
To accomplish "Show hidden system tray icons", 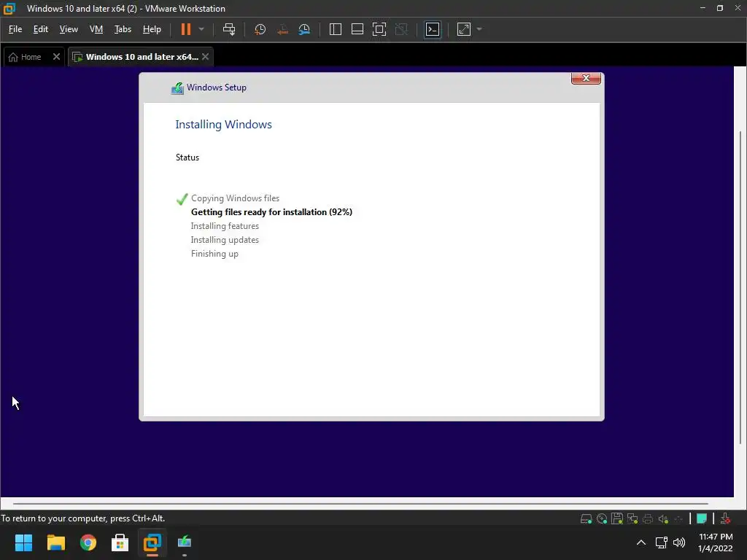I will [641, 542].
